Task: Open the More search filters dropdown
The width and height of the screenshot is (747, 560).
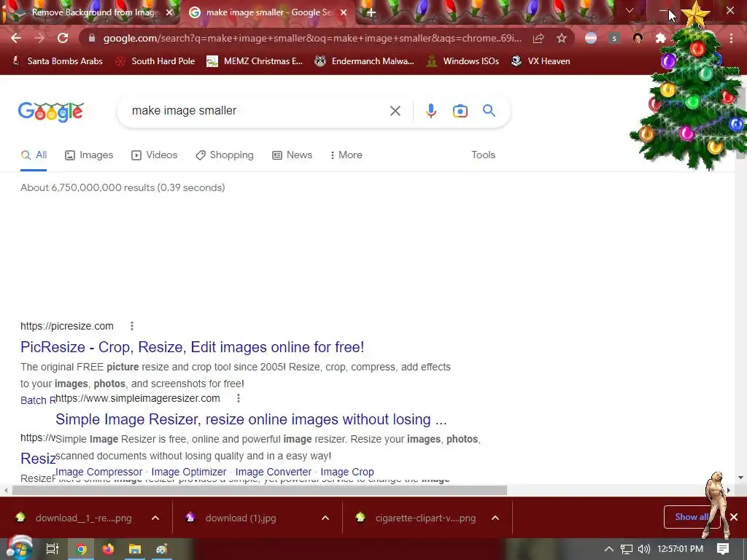Action: pyautogui.click(x=346, y=155)
